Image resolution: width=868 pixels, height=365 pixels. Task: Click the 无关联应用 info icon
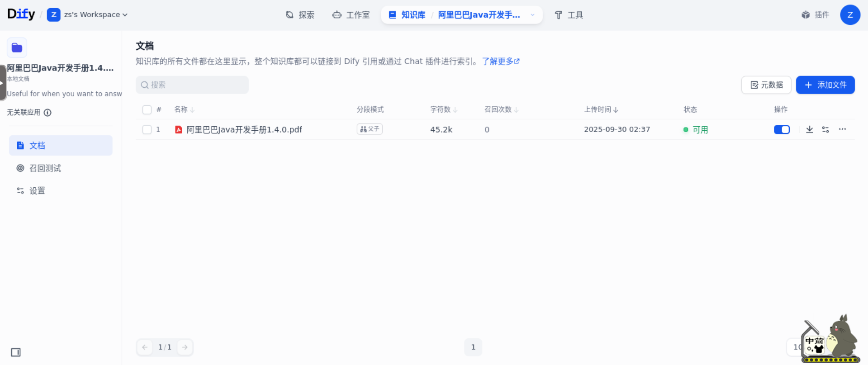pos(47,113)
